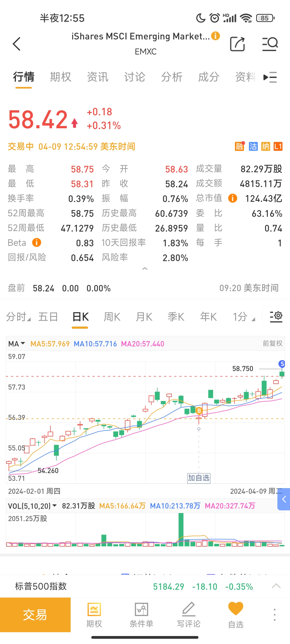Tap the info icon beside fund title

tap(215, 36)
